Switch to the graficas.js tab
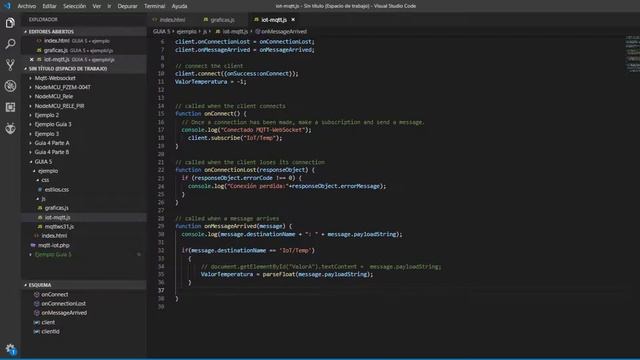 [222, 20]
